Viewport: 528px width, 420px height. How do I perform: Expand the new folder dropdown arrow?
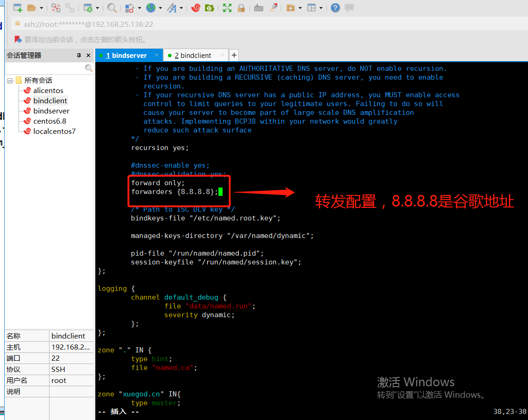(300, 8)
